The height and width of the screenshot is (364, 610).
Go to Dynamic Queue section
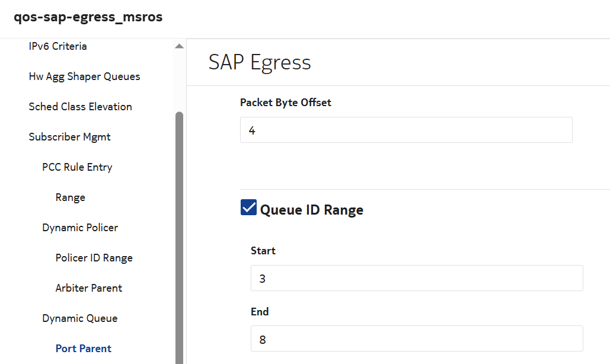79,318
